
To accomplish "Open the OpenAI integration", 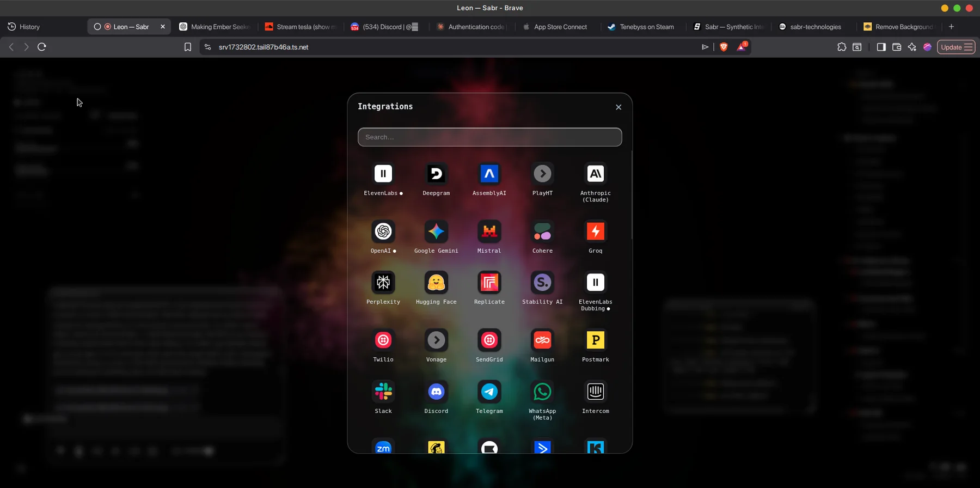I will pos(383,231).
